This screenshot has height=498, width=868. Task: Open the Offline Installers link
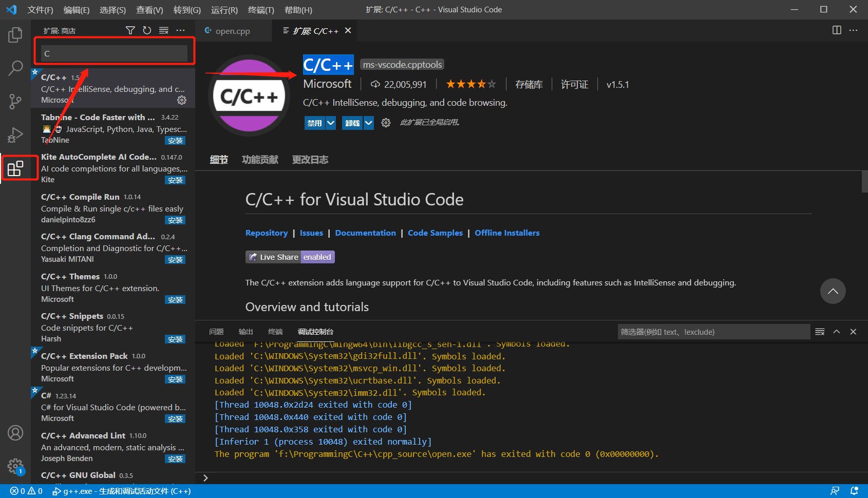point(507,233)
